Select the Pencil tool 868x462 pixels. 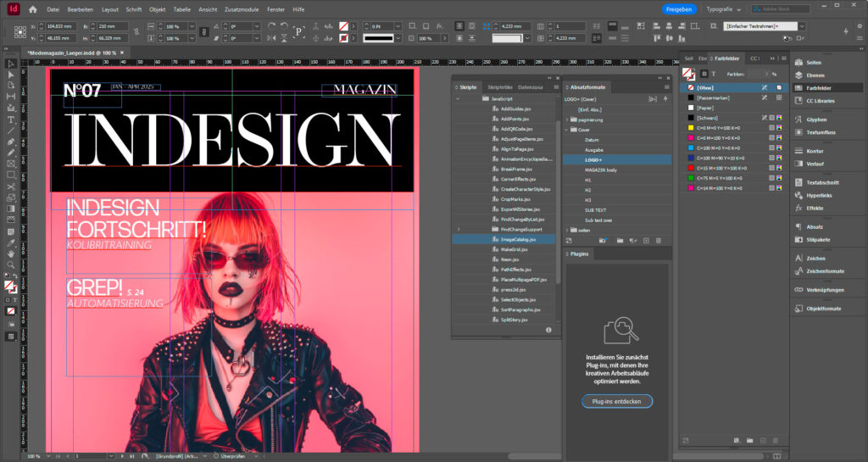pos(10,153)
